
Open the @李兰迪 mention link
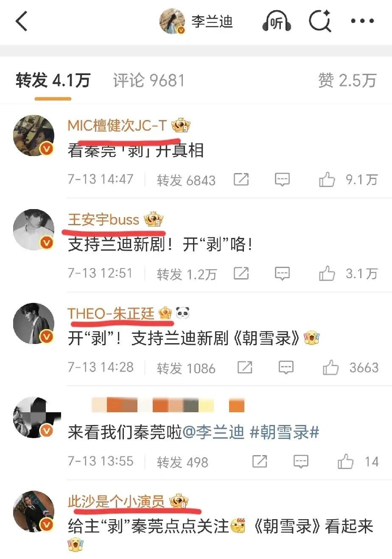213,433
